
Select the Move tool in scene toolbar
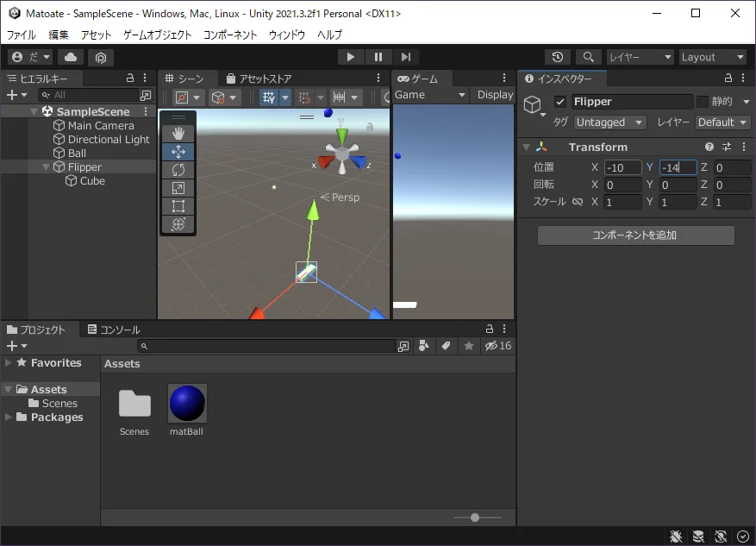(178, 152)
